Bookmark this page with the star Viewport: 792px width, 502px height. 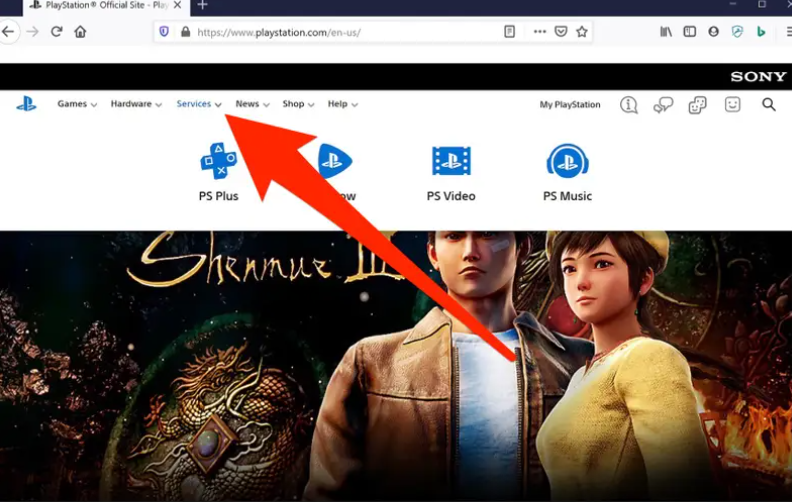(x=582, y=32)
